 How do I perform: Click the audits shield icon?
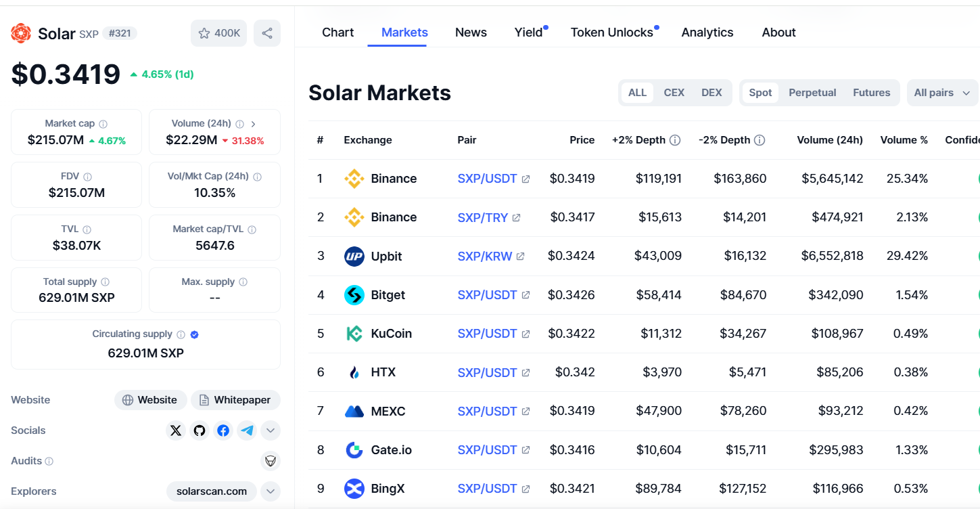271,461
